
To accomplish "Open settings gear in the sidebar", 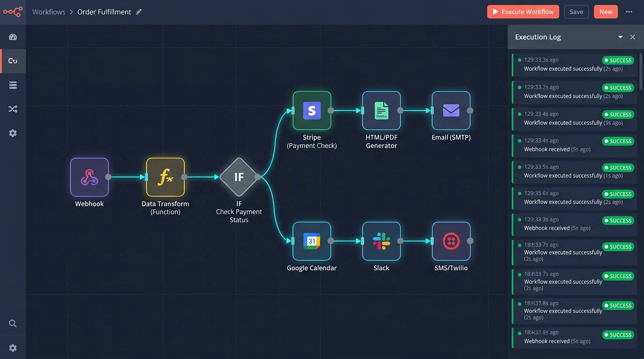I will click(x=13, y=133).
